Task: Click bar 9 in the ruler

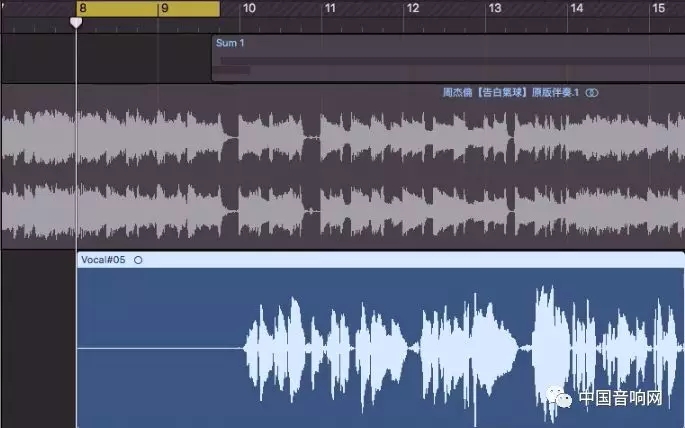Action: [165, 8]
